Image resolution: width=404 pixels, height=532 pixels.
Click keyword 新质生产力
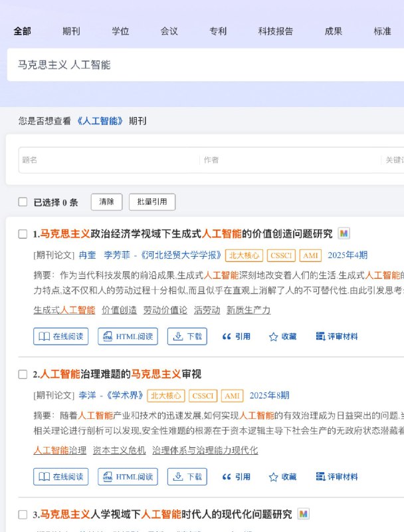pos(249,310)
